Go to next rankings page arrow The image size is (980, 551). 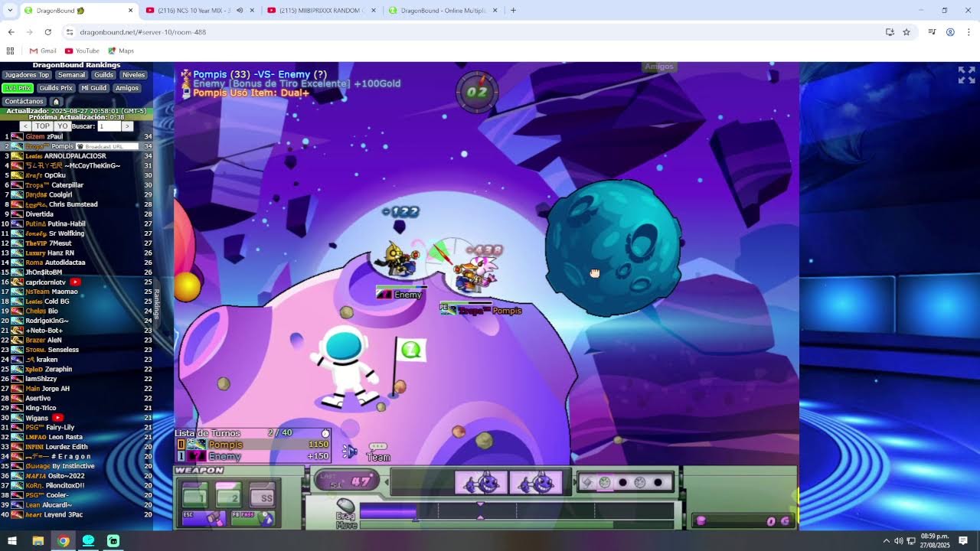(127, 126)
